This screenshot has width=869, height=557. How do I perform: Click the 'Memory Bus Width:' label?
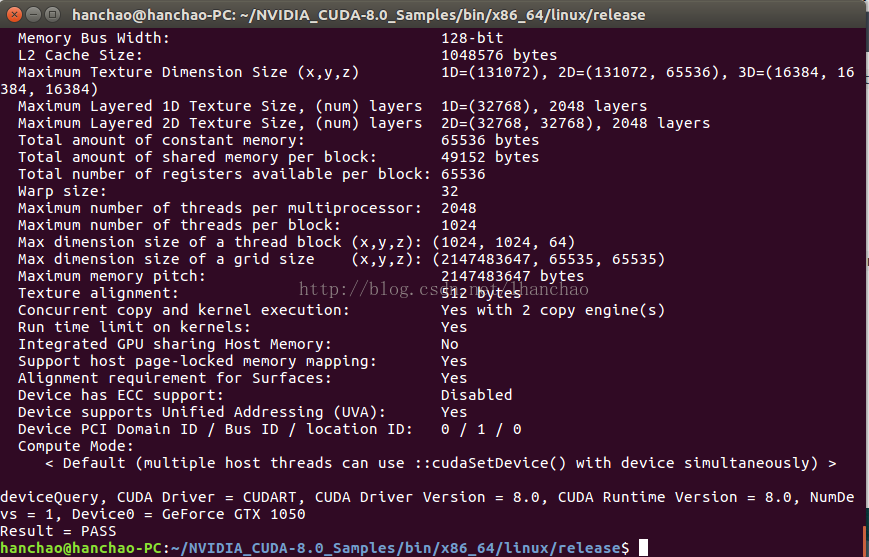tap(94, 38)
